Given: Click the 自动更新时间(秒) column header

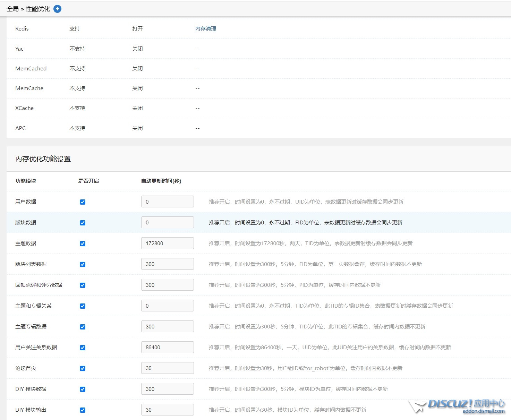Looking at the screenshot, I should 161,181.
